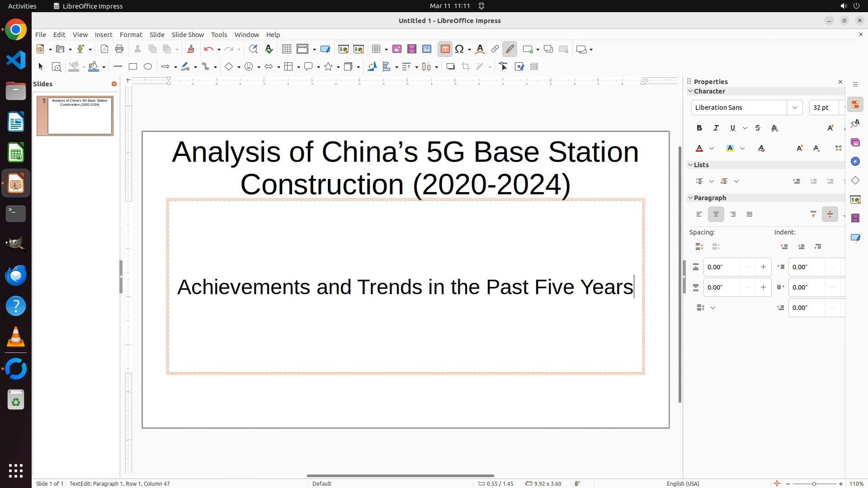Toggle the Display Grid icon
The height and width of the screenshot is (488, 868).
click(286, 49)
